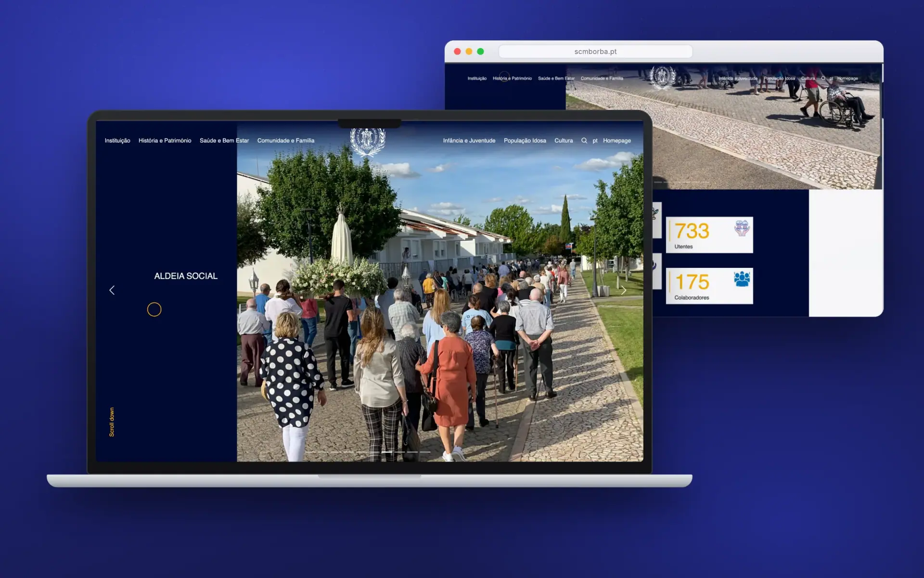924x578 pixels.
Task: Click the hands icon on the 733 Utentes card
Action: coord(742,228)
